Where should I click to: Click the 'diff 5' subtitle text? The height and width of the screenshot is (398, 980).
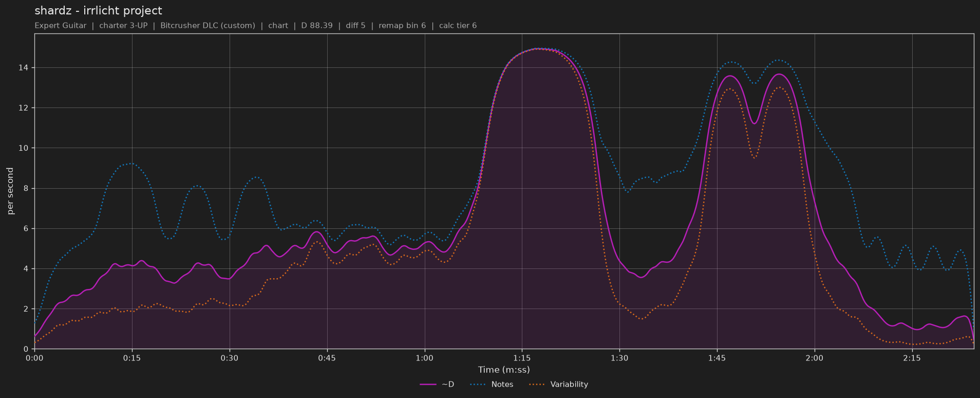pos(355,26)
